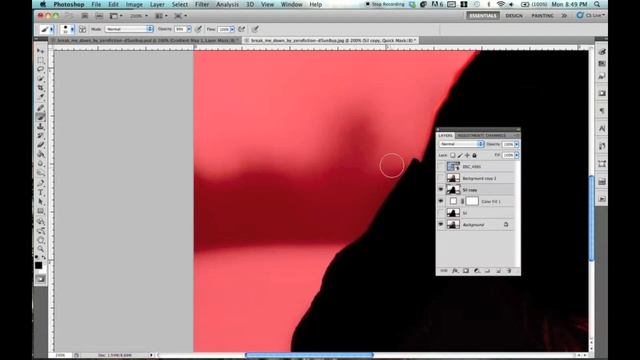
Task: Open the Layer menu
Action: 157,4
